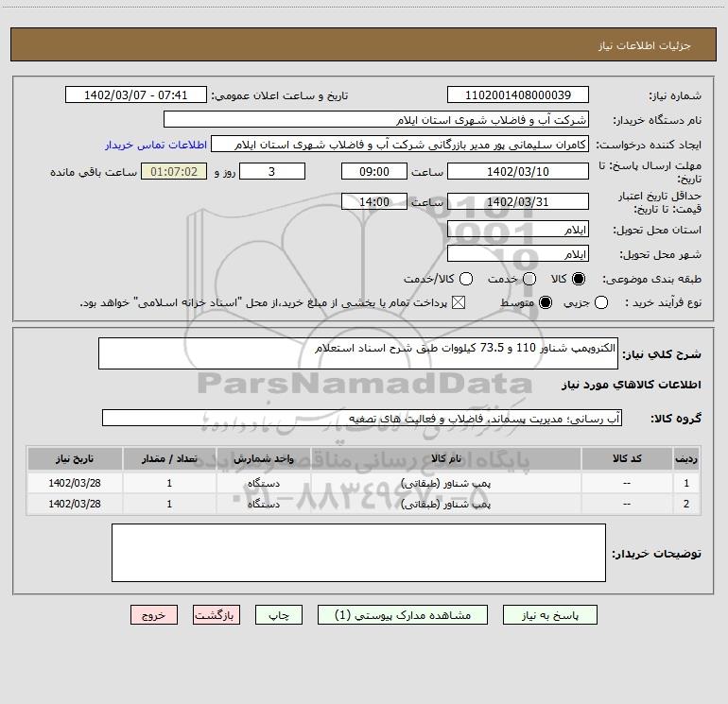Click the ساعت باقی مانده label
The image size is (728, 704).
[x=94, y=172]
